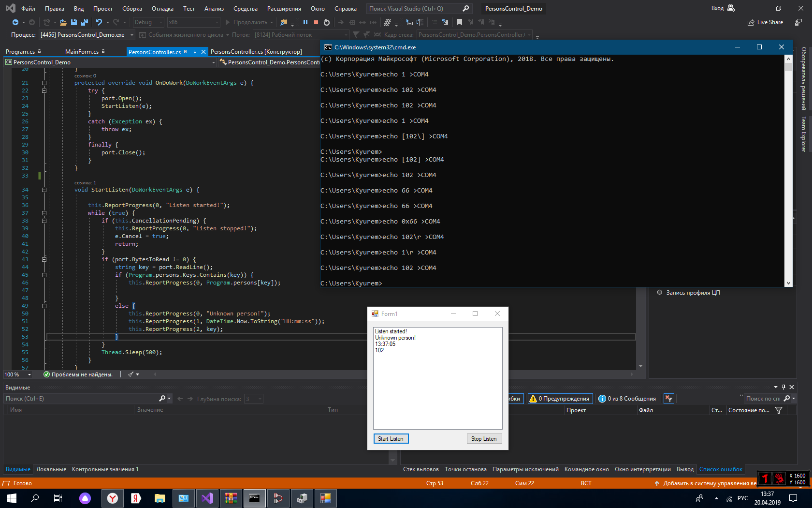Pin the PersonsController.cs tab
The image size is (812, 508).
194,52
